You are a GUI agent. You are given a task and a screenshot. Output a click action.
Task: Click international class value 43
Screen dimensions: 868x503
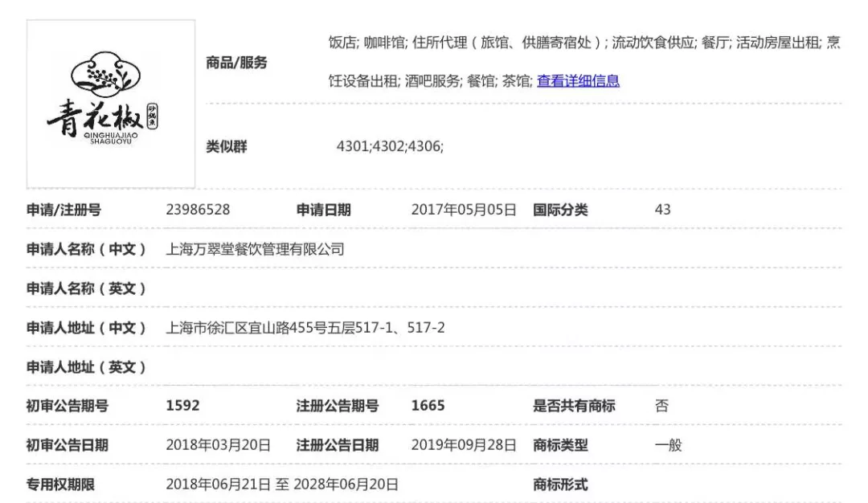click(662, 210)
